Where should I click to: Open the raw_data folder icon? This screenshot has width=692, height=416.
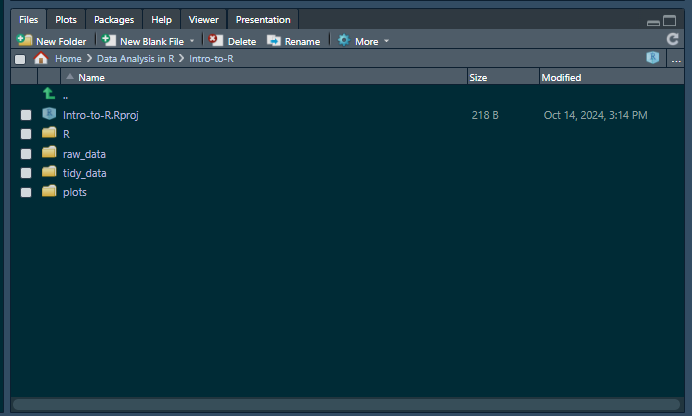coord(49,153)
